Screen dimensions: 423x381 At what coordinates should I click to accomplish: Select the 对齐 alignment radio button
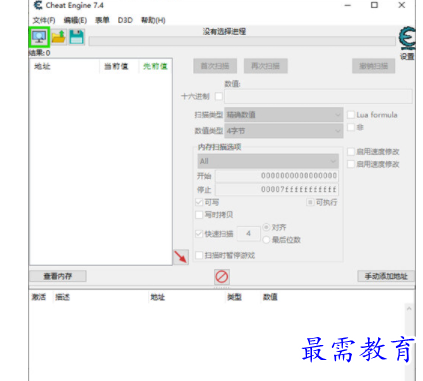click(x=266, y=227)
